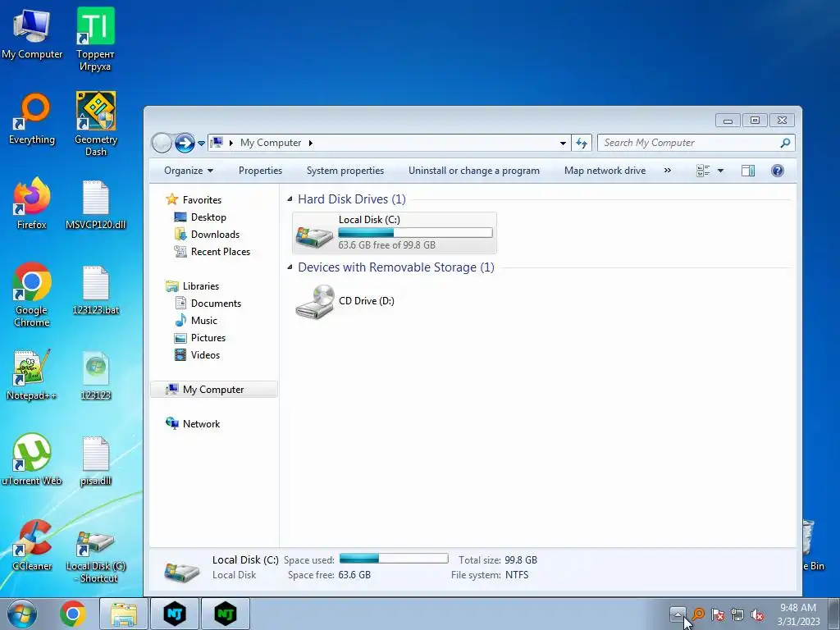
Task: Click the network tray icon
Action: [x=737, y=614]
